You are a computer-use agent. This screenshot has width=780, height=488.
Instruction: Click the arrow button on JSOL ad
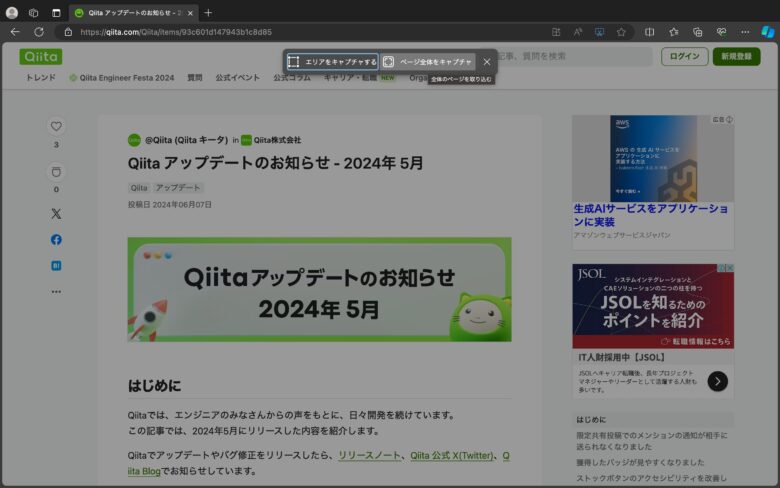pyautogui.click(x=717, y=382)
